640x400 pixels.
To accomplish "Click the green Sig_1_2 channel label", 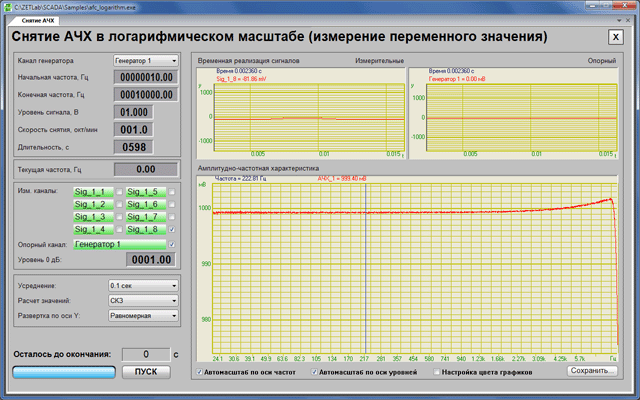I will pos(93,204).
